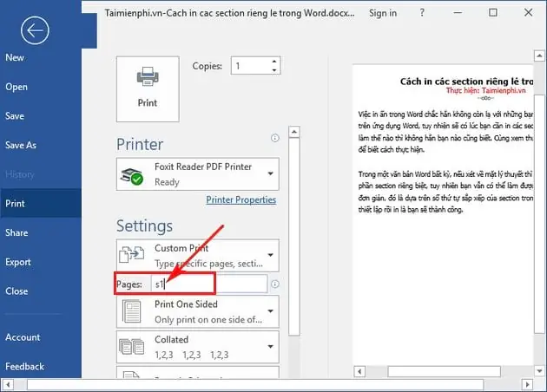Choose Save in the sidebar

click(15, 115)
